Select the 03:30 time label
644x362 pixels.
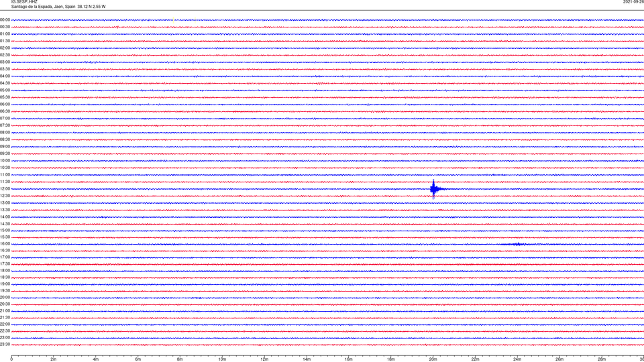pyautogui.click(x=5, y=69)
